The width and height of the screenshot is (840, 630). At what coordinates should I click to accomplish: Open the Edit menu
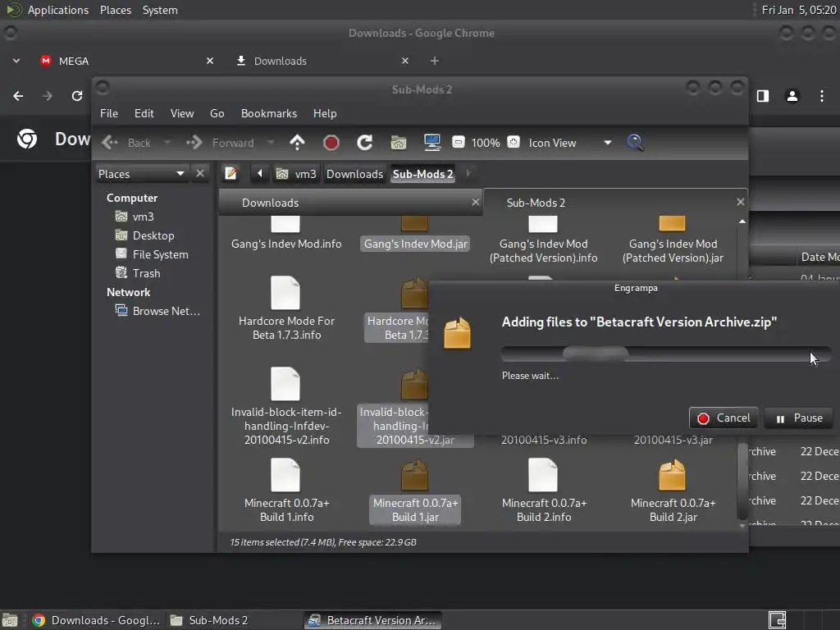click(144, 113)
